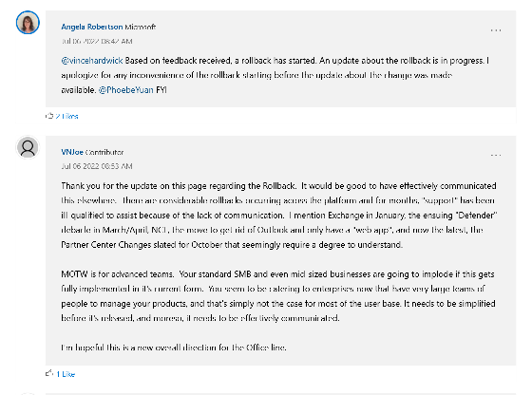This screenshot has height=395, width=532.
Task: Open the VNJoe author profile link
Action: (x=72, y=152)
